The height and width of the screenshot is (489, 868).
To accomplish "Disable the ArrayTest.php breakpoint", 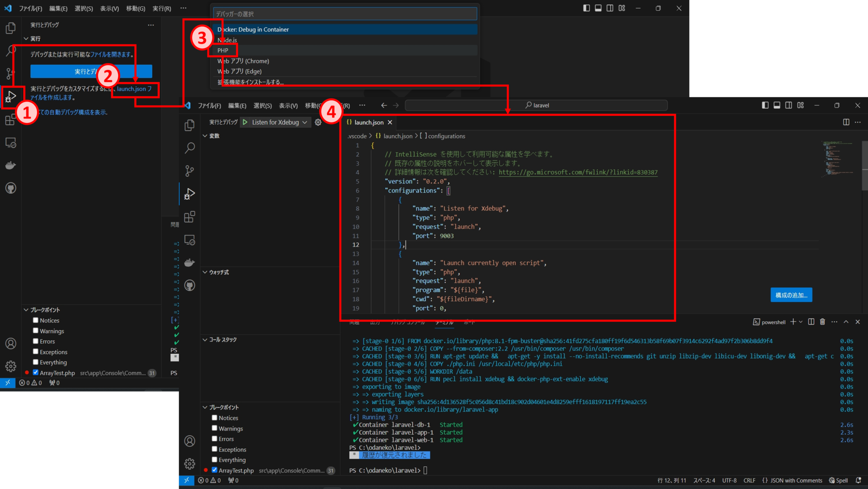I will [x=215, y=470].
